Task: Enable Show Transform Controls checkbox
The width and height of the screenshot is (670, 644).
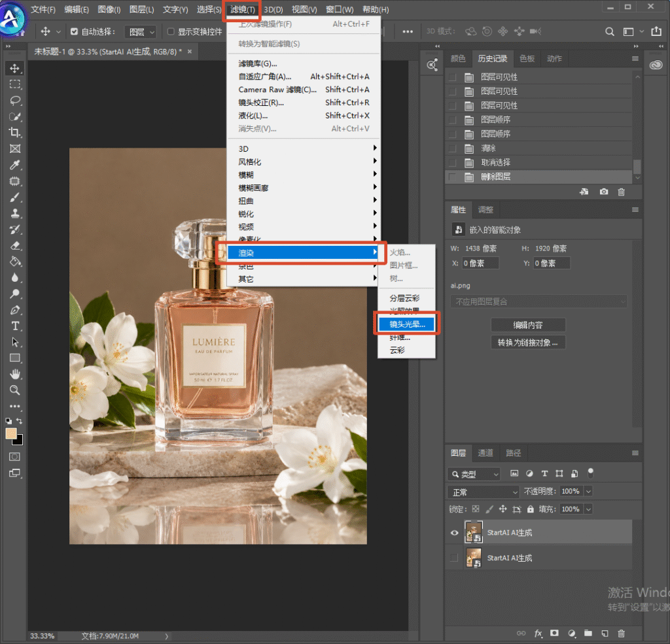Action: point(171,31)
